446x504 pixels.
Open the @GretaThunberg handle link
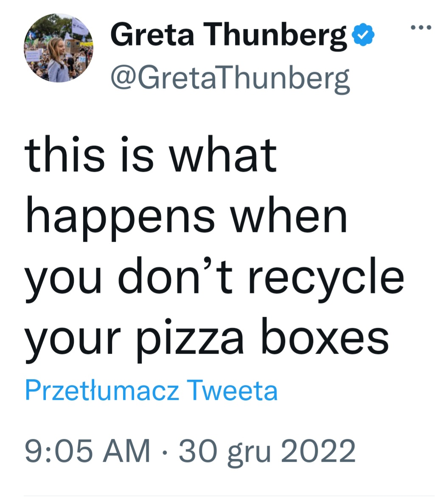pyautogui.click(x=230, y=78)
